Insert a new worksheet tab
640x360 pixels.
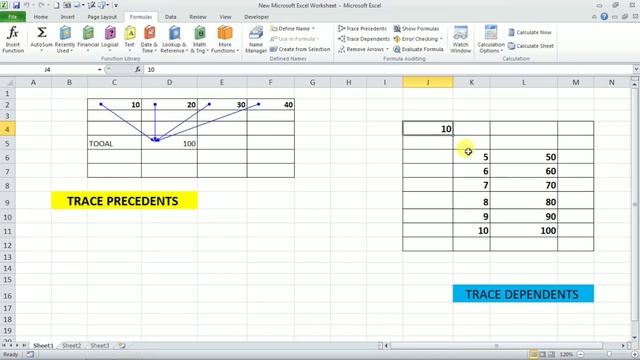[122, 346]
